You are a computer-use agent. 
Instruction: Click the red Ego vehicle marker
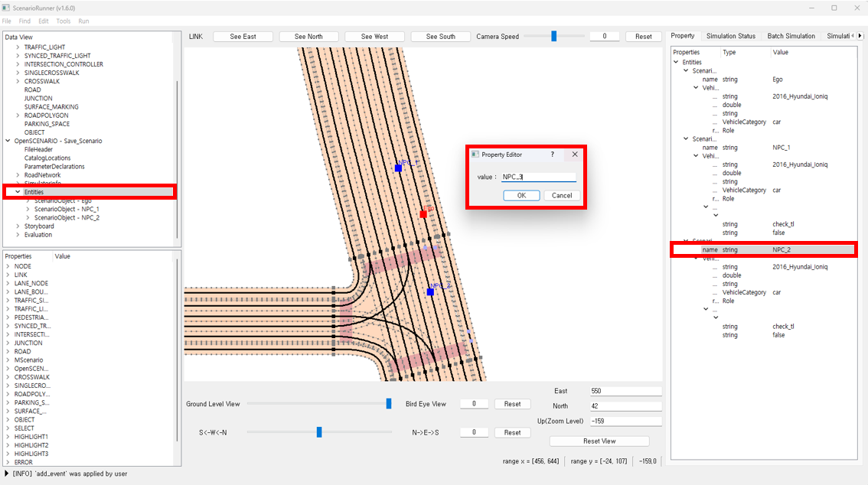coord(423,214)
